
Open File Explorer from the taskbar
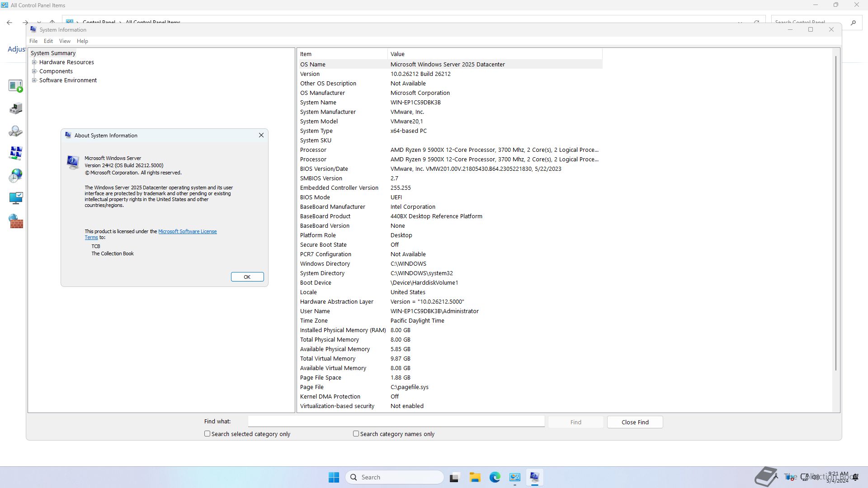[475, 477]
